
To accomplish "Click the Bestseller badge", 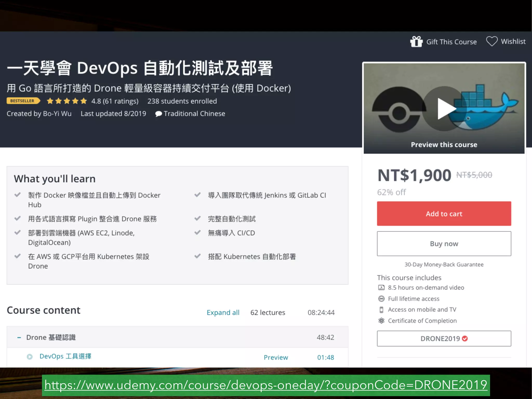I will [23, 101].
